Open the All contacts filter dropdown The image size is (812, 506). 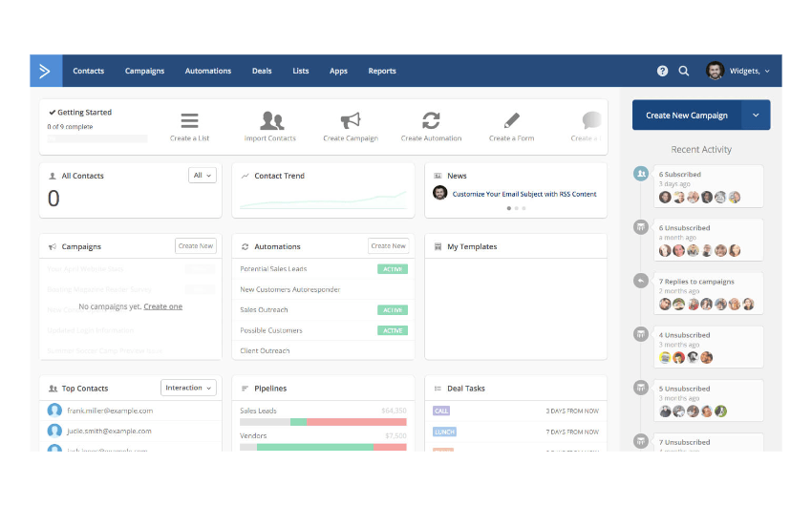coord(203,176)
